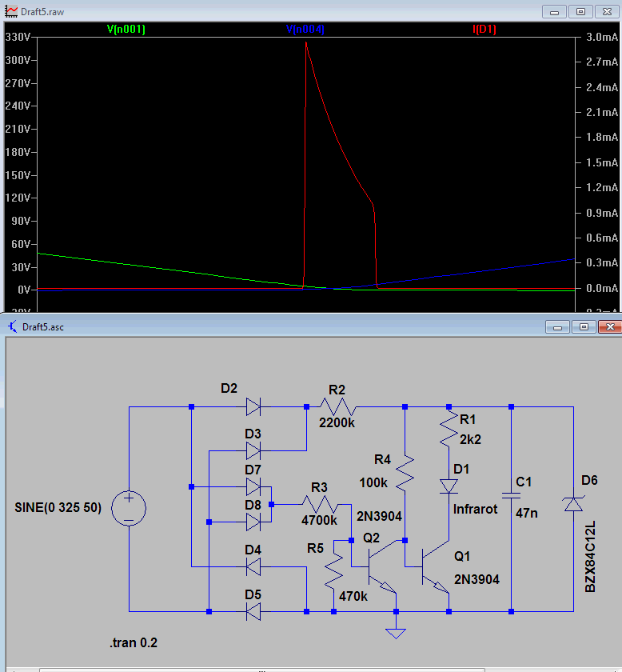This screenshot has width=622, height=672.
Task: Click the 0V left axis label
Action: click(x=23, y=290)
